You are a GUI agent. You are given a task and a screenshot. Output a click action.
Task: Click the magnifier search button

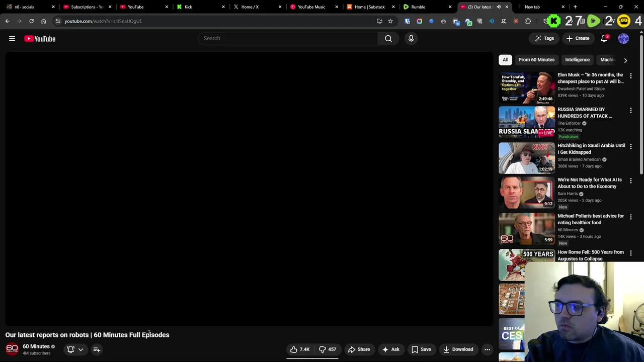point(388,38)
